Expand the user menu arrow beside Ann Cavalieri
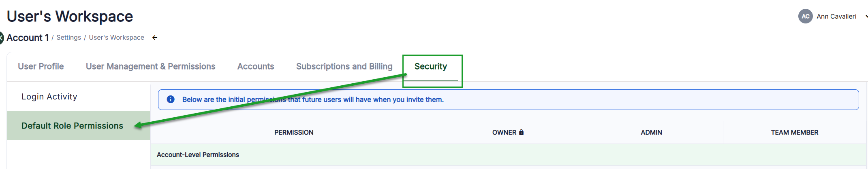868x169 pixels. point(866,17)
